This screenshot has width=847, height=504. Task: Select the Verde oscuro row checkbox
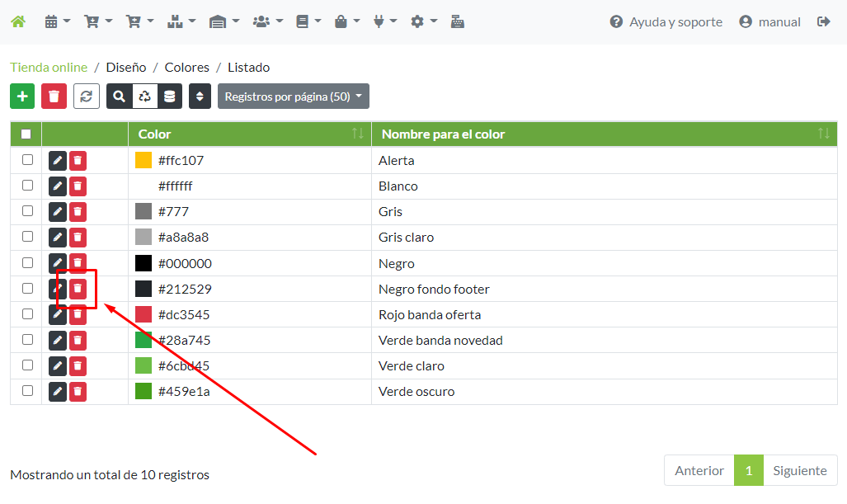(x=27, y=391)
